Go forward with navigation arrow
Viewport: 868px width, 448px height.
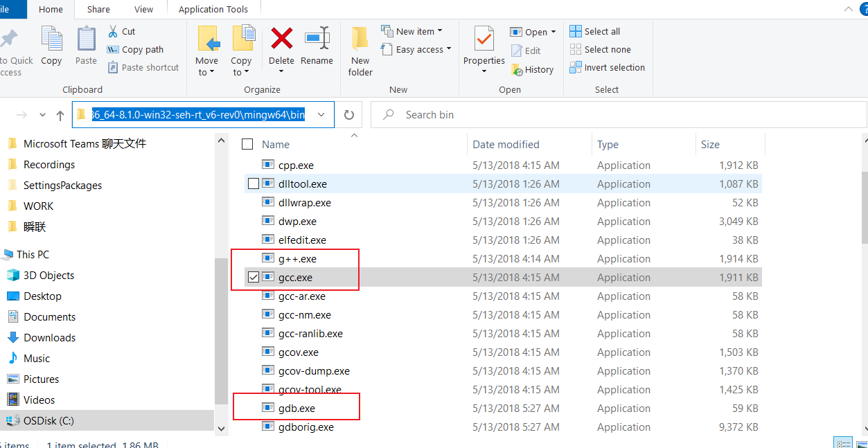click(x=21, y=115)
